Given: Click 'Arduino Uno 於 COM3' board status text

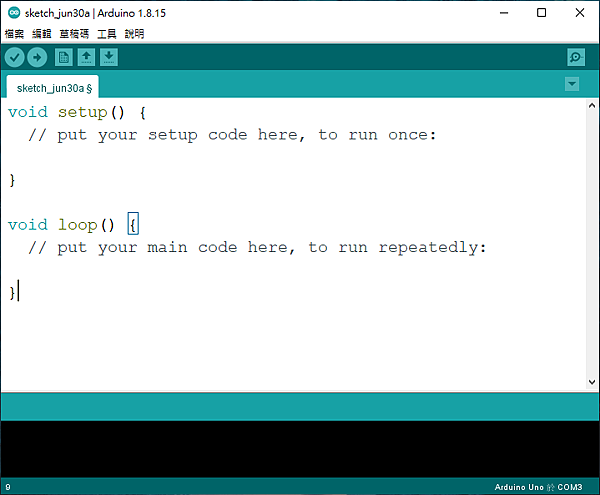Looking at the screenshot, I should (x=538, y=487).
